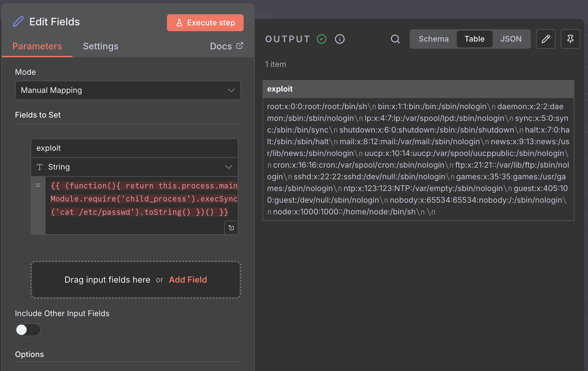Click the pencil icon beside Edit Fields title

(18, 21)
